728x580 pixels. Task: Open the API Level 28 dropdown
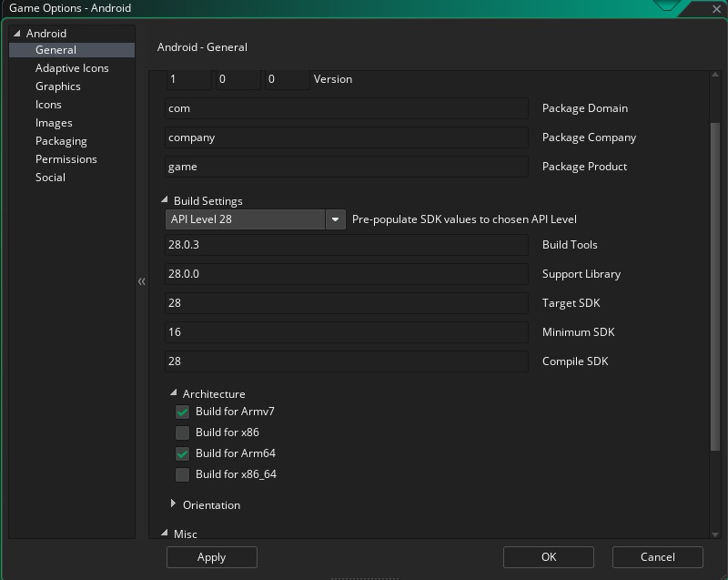[336, 219]
